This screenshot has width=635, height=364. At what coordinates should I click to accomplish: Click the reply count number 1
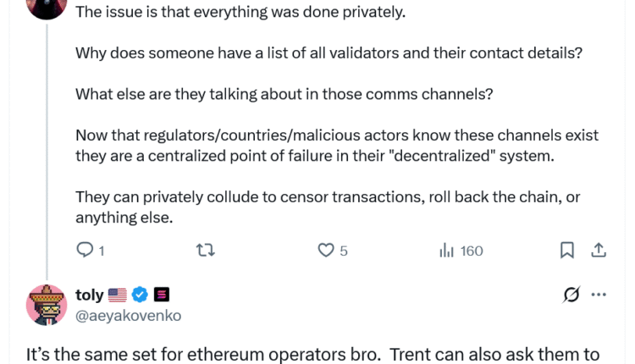[102, 251]
